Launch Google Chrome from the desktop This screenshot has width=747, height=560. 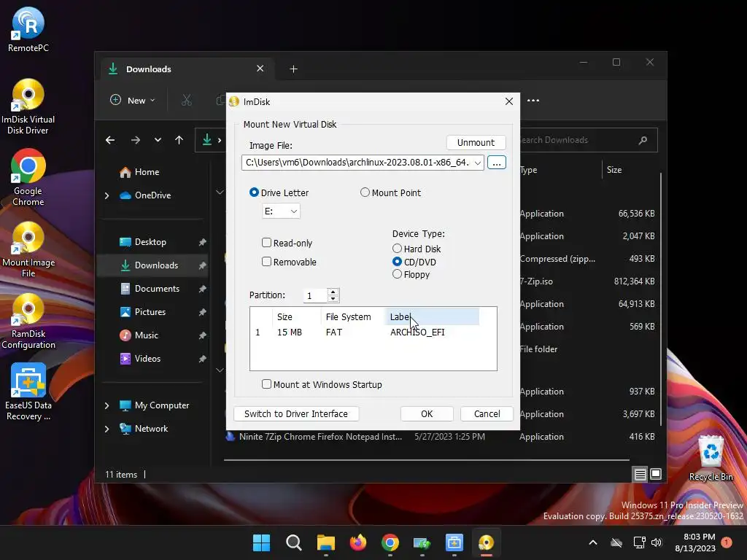coord(28,178)
